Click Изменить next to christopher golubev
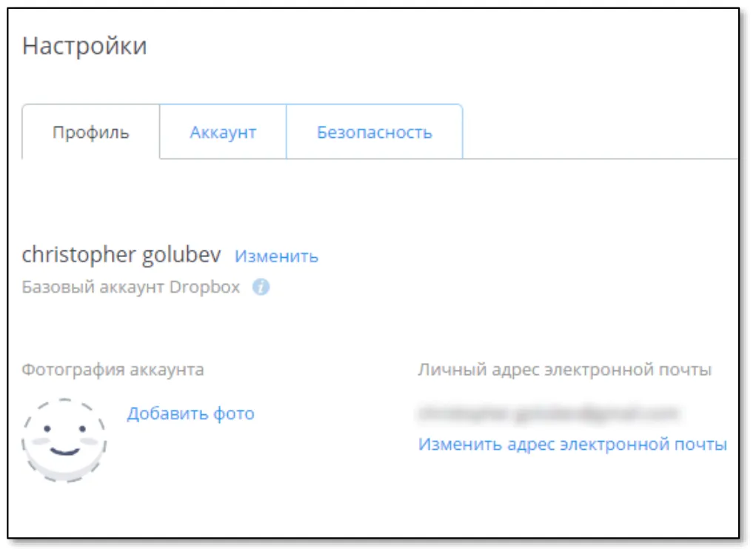This screenshot has height=555, width=756. (276, 256)
